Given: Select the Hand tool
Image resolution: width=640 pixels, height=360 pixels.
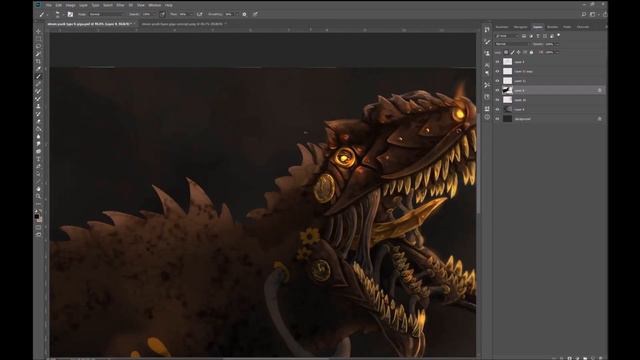Looking at the screenshot, I should click(38, 189).
